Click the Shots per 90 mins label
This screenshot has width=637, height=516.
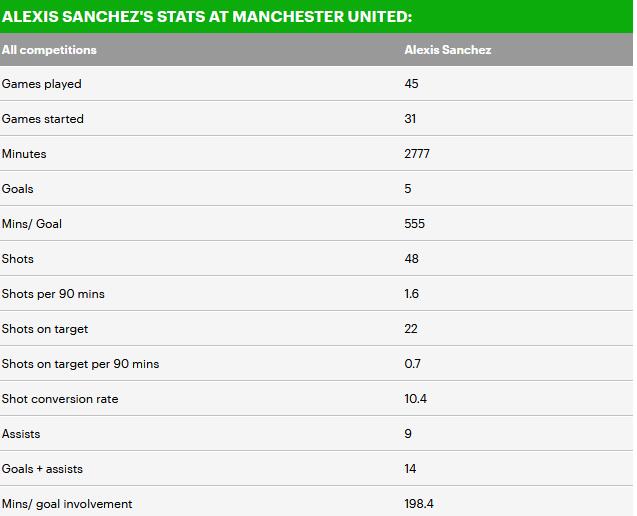(53, 294)
